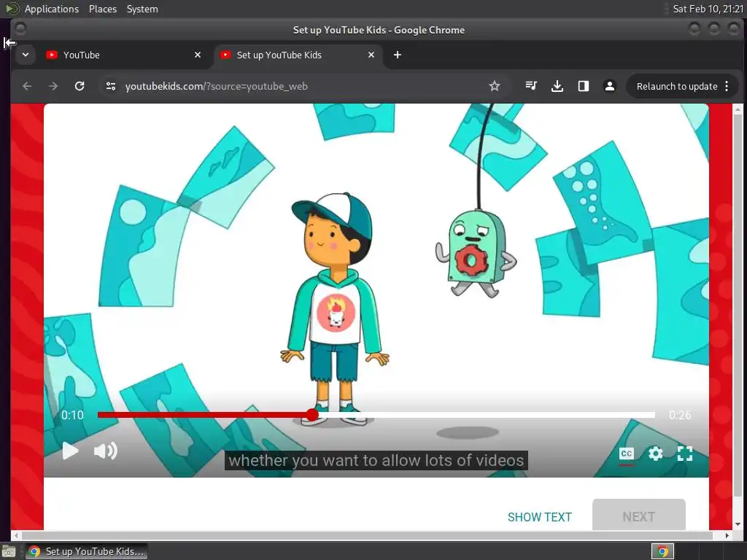View site information icon in address bar
Screen dimensions: 747x560
click(x=111, y=86)
